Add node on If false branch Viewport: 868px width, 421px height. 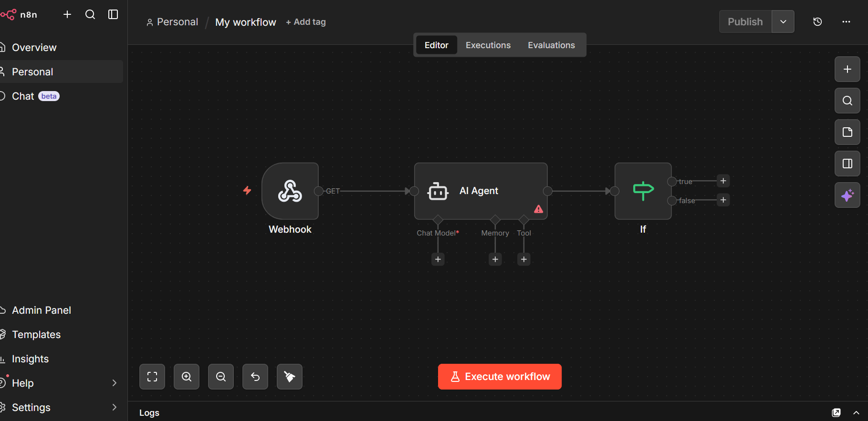pos(723,200)
